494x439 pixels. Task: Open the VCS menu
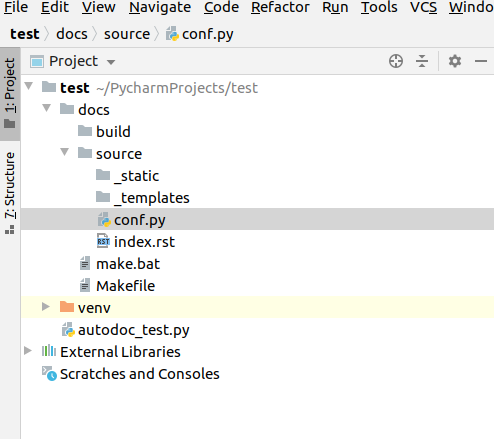pyautogui.click(x=423, y=7)
